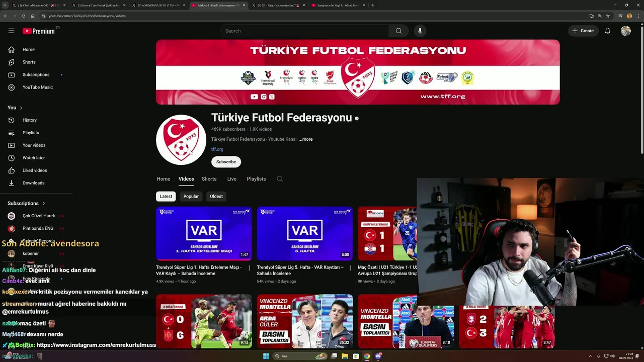Open video options for Hafta Erteleme Maçı video
The width and height of the screenshot is (644, 362).
(x=249, y=268)
